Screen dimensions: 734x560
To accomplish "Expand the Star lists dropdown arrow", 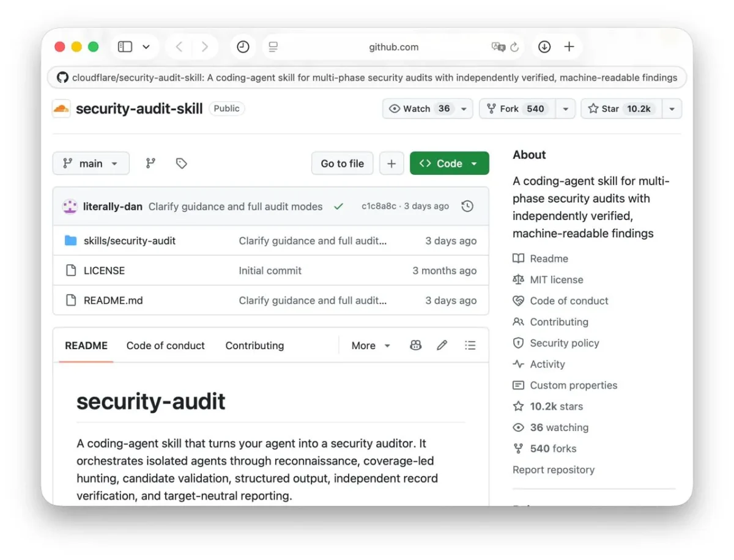I will (x=672, y=109).
